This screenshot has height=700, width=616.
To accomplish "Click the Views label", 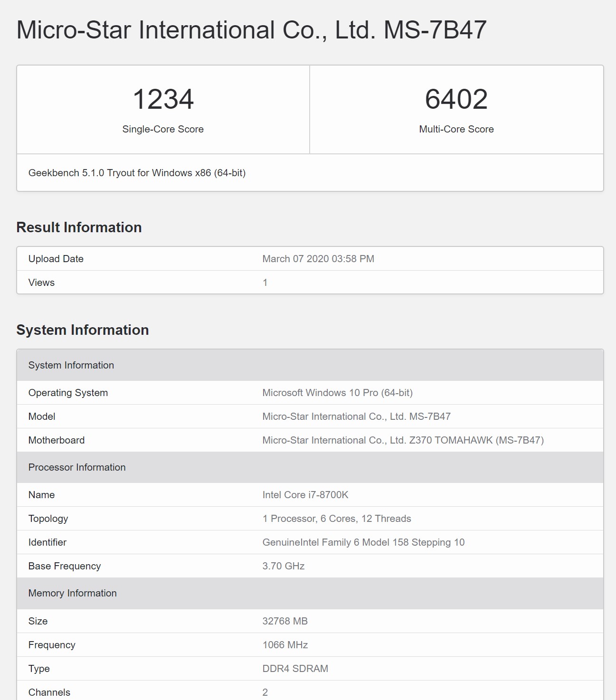I will tap(41, 283).
